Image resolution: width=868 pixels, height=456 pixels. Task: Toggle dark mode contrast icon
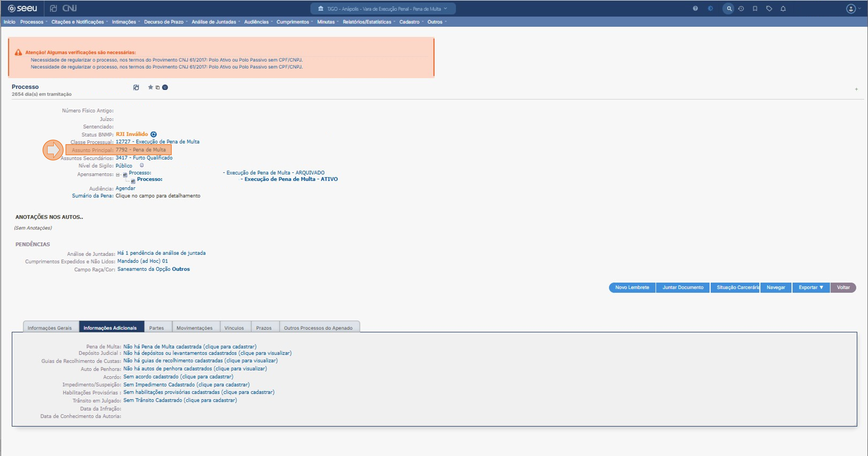pyautogui.click(x=710, y=8)
